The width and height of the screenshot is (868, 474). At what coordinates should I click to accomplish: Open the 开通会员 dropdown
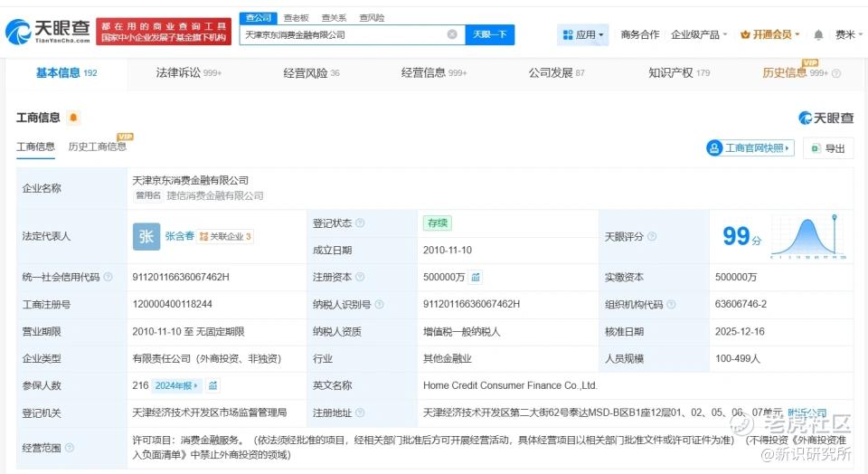pos(770,34)
